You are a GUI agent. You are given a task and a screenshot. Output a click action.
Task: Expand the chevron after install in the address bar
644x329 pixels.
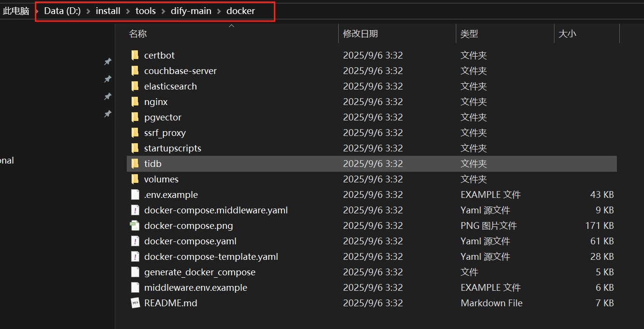[x=128, y=11]
